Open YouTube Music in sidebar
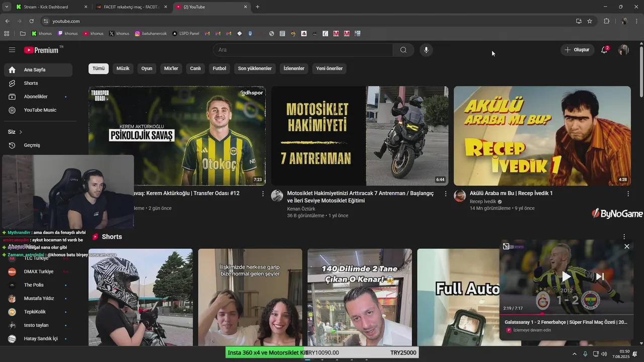The image size is (644, 362). pyautogui.click(x=38, y=110)
